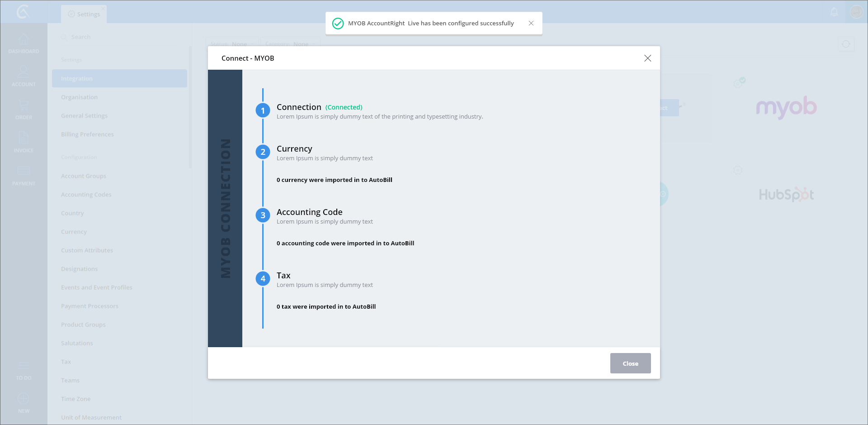The height and width of the screenshot is (425, 868).
Task: Click the refresh icon at top right
Action: click(x=846, y=44)
